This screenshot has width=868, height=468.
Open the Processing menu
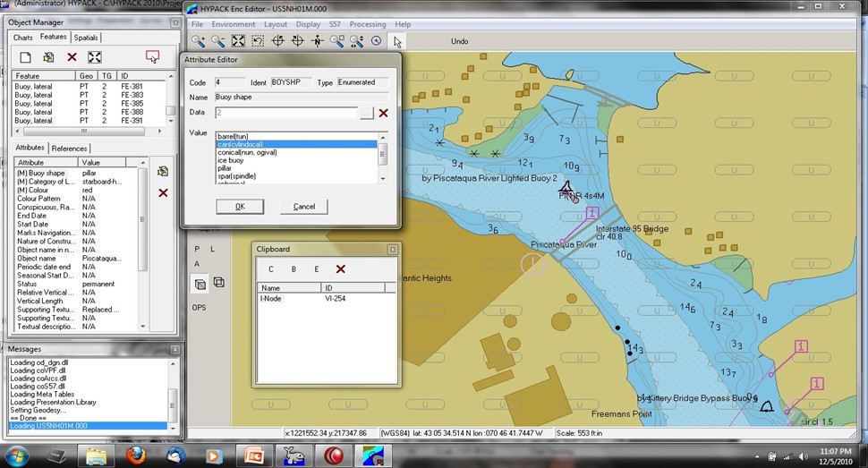[368, 24]
